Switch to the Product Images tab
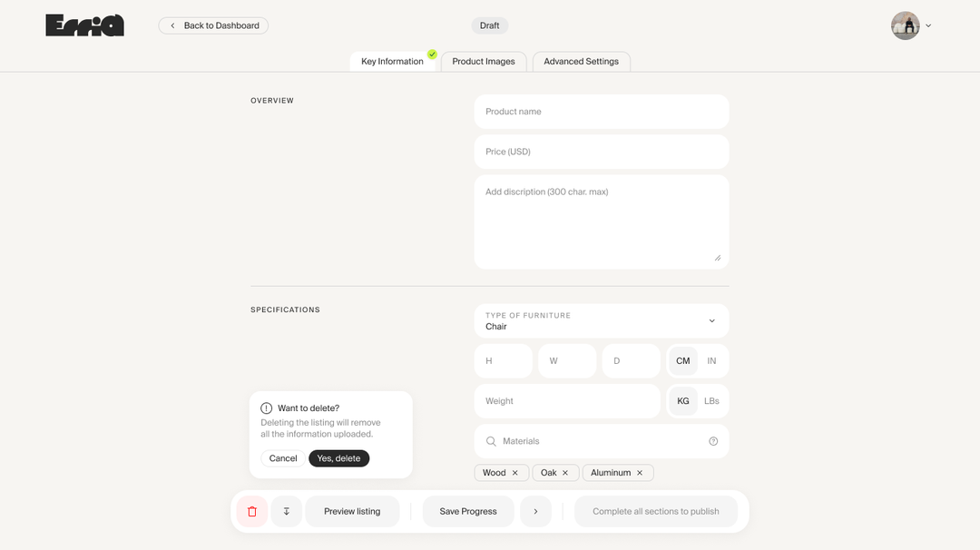 tap(484, 61)
